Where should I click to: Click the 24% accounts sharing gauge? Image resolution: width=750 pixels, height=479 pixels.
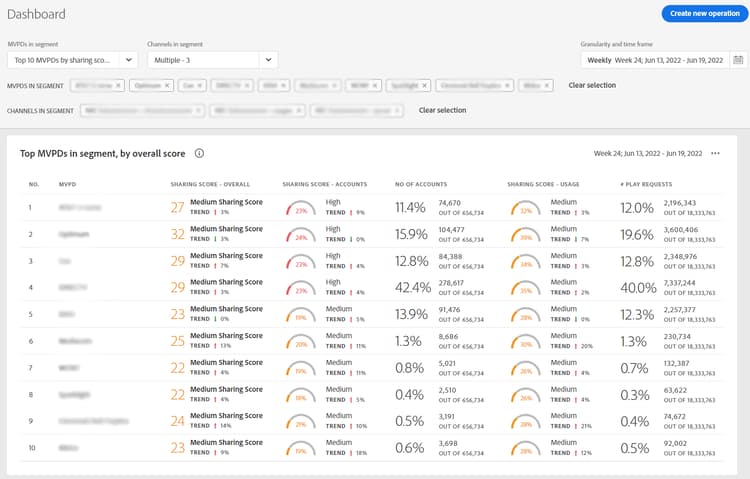299,236
